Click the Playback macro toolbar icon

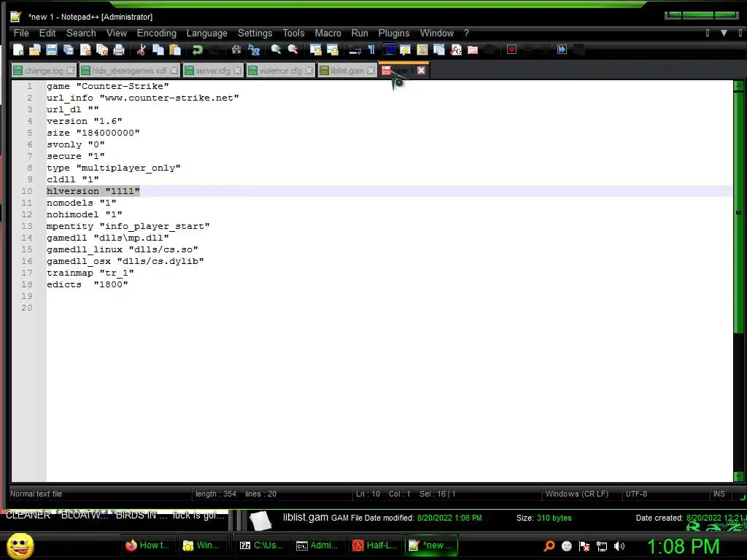(545, 50)
